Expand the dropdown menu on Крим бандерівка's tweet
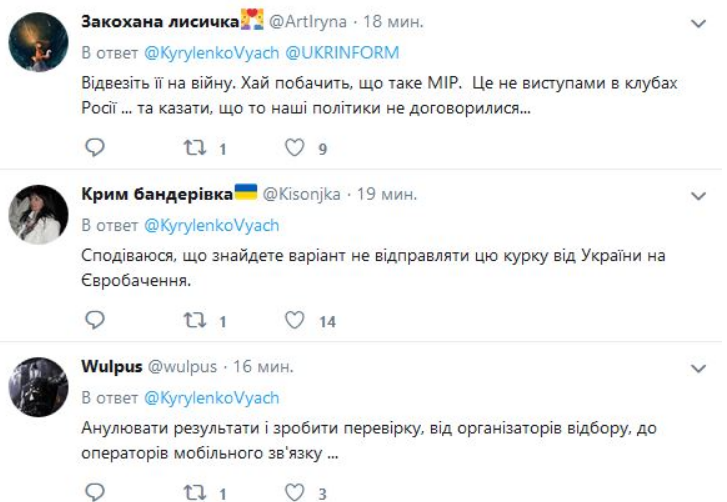Viewport: 727px width, 502px height. [699, 194]
